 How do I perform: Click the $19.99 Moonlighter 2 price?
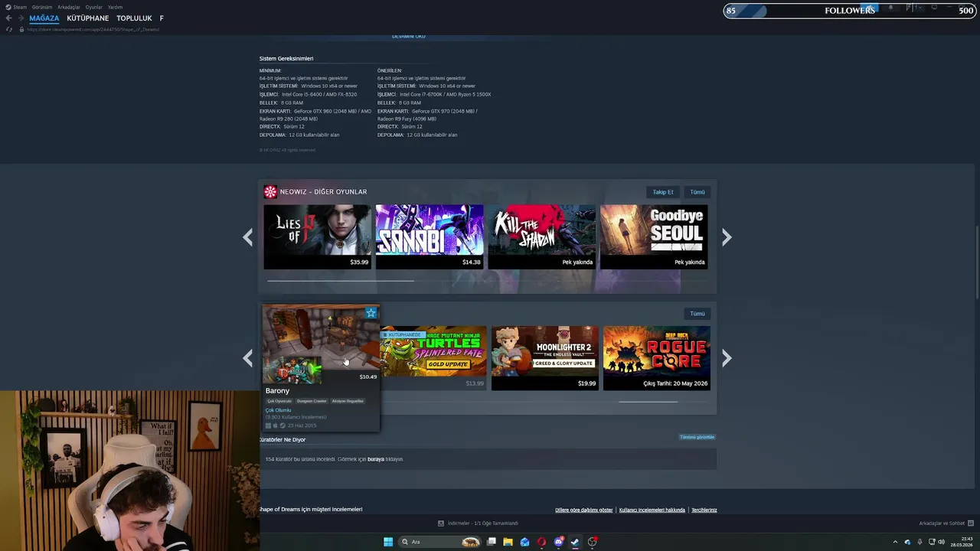(x=586, y=383)
